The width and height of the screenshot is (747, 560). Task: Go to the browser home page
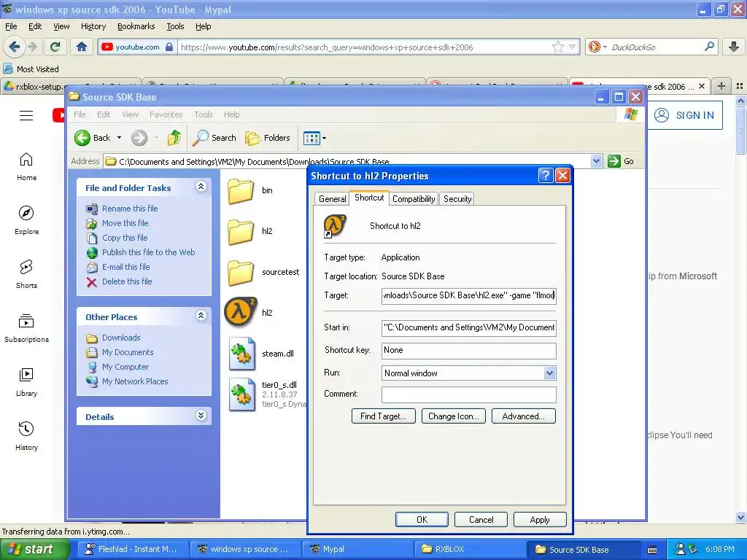pyautogui.click(x=82, y=47)
